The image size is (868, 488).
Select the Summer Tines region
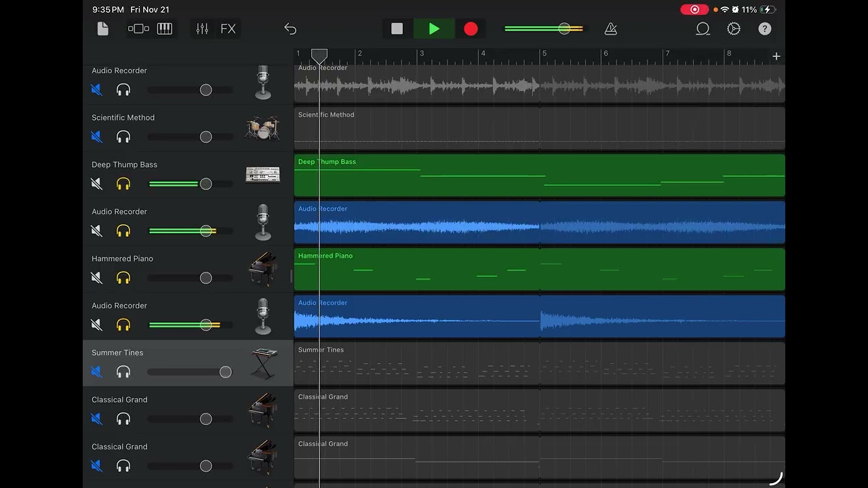[x=539, y=363]
